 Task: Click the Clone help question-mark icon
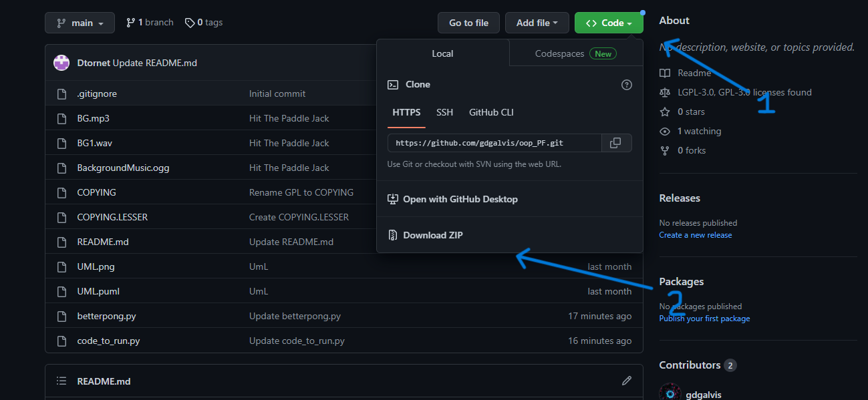tap(626, 85)
